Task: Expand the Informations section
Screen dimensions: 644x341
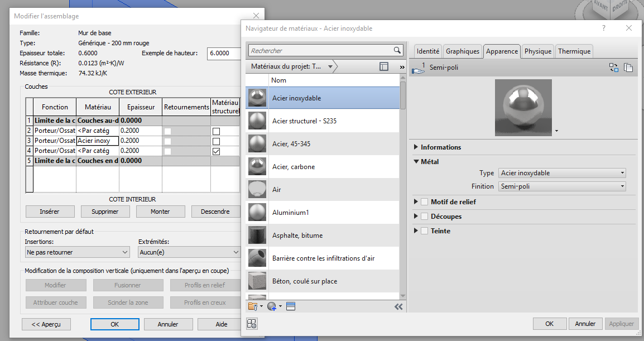Action: (417, 147)
